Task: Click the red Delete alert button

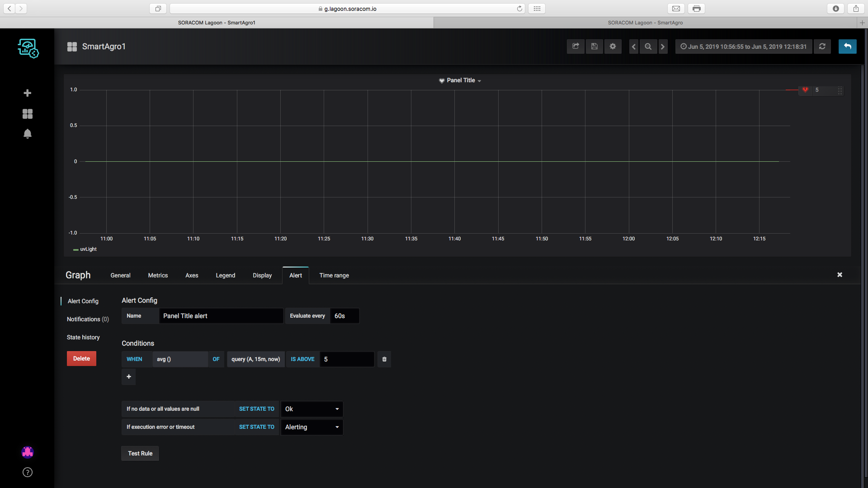Action: (81, 359)
